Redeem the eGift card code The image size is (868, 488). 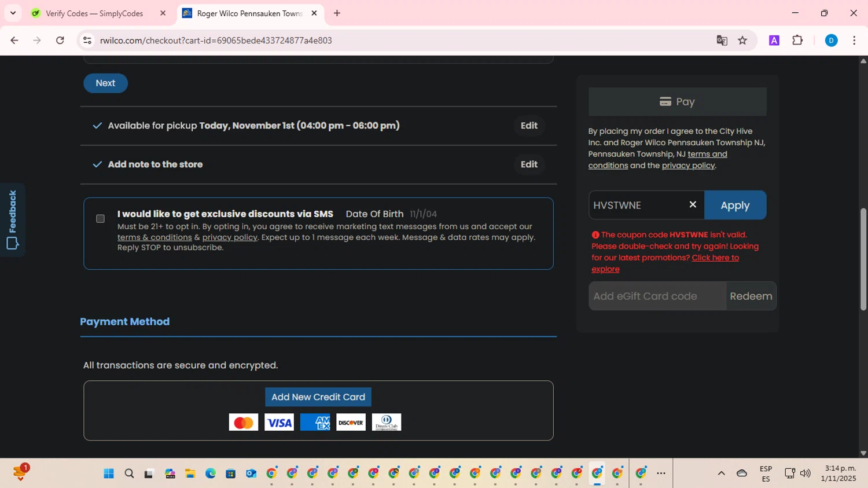(x=751, y=296)
